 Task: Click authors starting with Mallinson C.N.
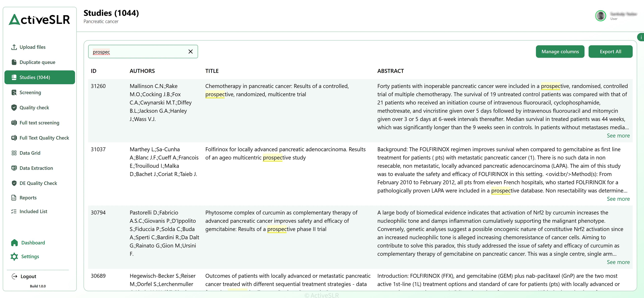[x=160, y=103]
